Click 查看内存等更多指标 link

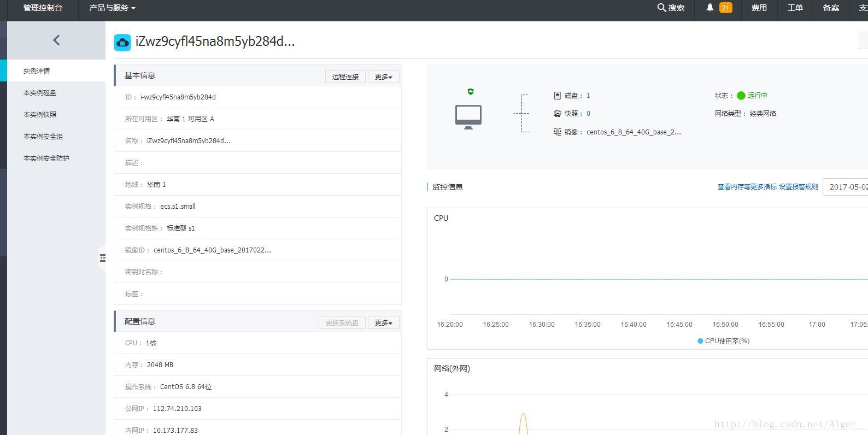click(x=747, y=187)
